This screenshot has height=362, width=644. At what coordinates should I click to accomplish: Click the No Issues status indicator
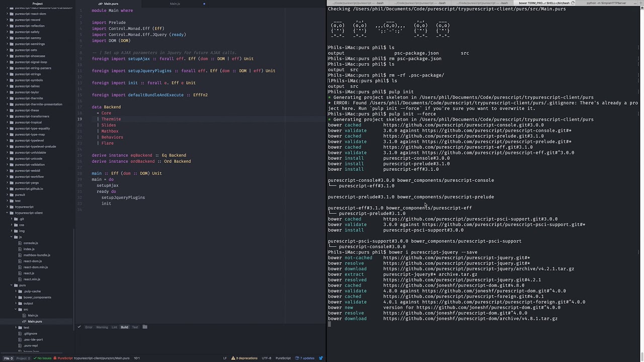pos(42,358)
